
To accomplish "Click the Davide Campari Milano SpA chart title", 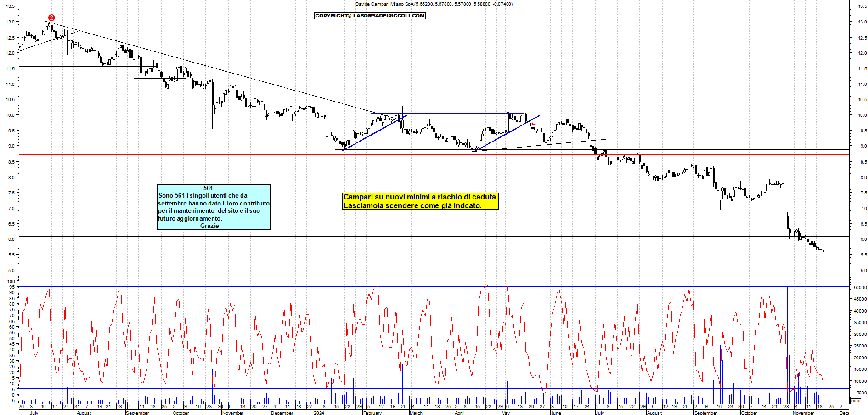I will pos(434,4).
